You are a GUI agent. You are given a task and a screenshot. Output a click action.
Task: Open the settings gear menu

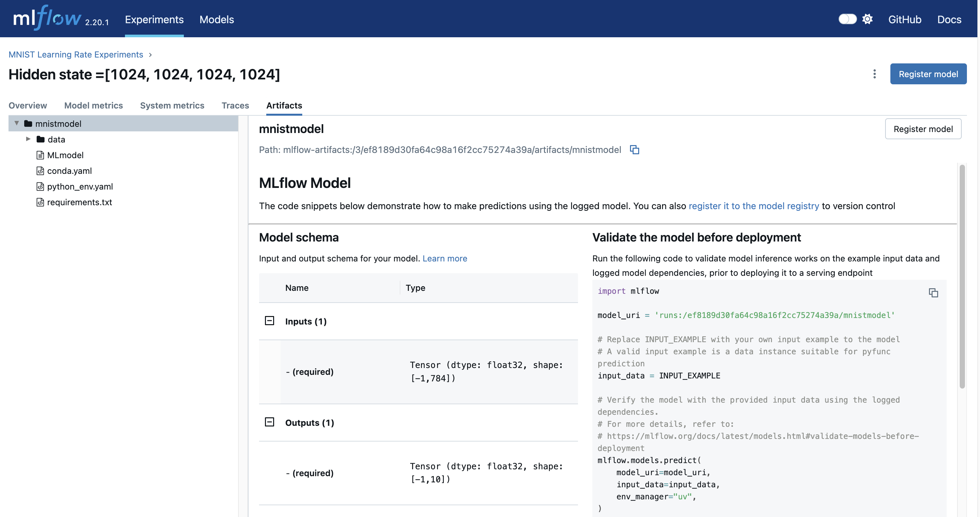tap(868, 19)
